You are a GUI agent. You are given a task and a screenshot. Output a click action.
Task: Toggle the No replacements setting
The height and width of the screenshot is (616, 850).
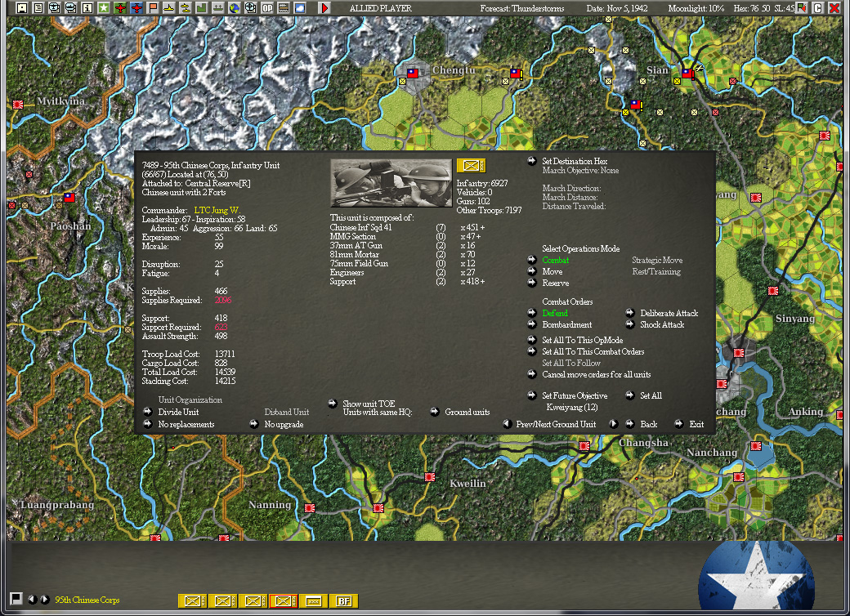coord(186,424)
